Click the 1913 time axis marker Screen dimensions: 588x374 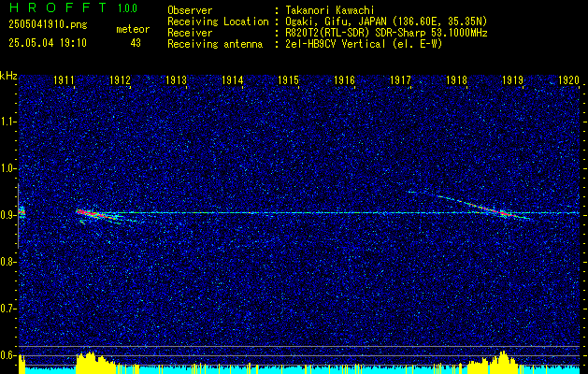click(177, 79)
